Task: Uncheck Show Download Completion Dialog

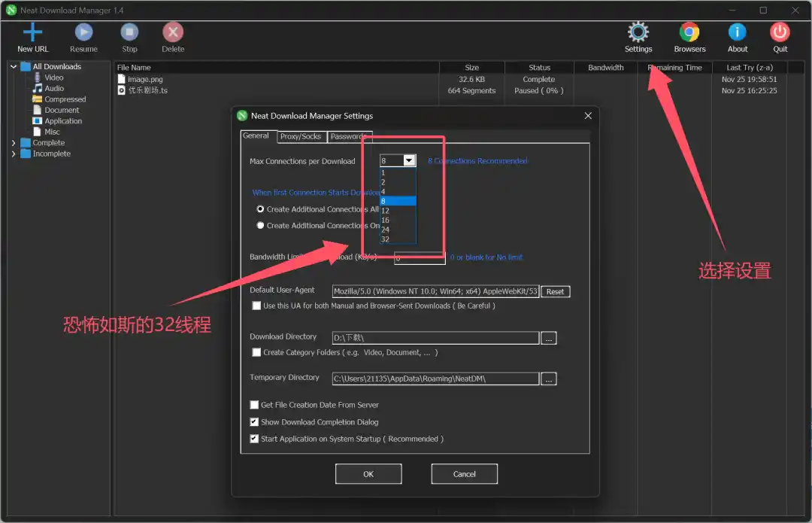Action: pos(255,422)
